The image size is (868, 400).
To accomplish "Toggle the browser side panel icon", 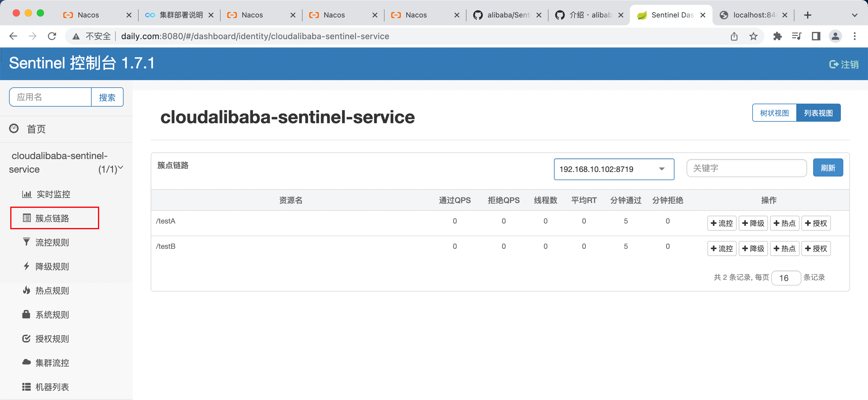I will [x=816, y=36].
